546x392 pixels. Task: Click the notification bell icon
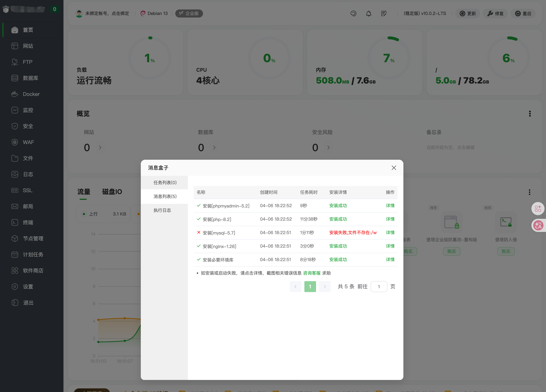point(368,13)
